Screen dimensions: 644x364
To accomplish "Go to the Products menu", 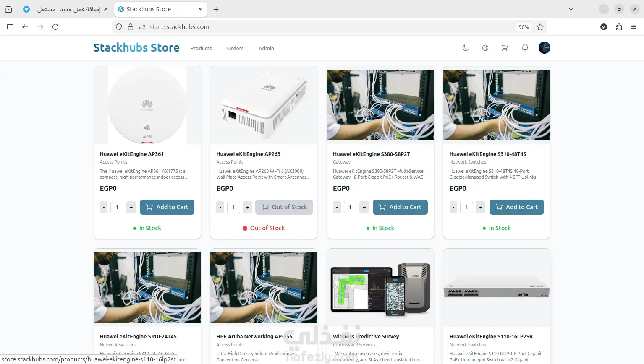I will pos(201,48).
